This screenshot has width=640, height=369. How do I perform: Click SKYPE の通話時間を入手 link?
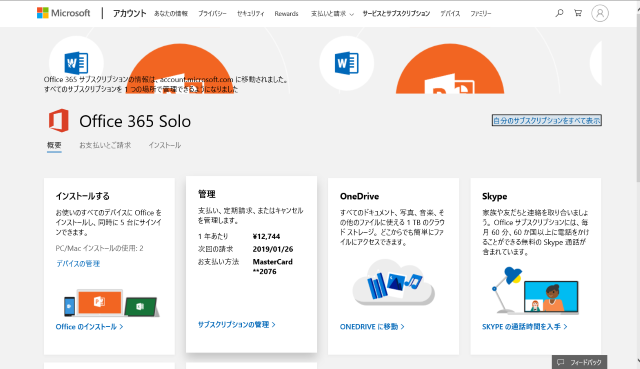[524, 327]
